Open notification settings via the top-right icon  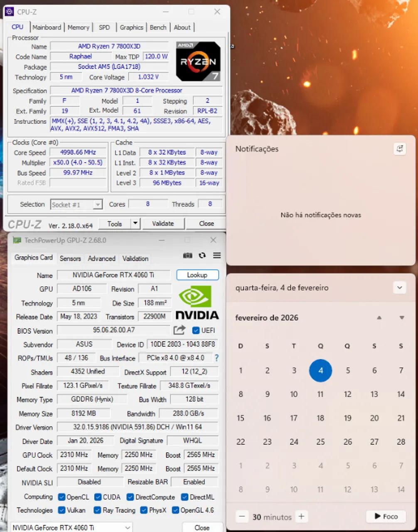tap(399, 149)
